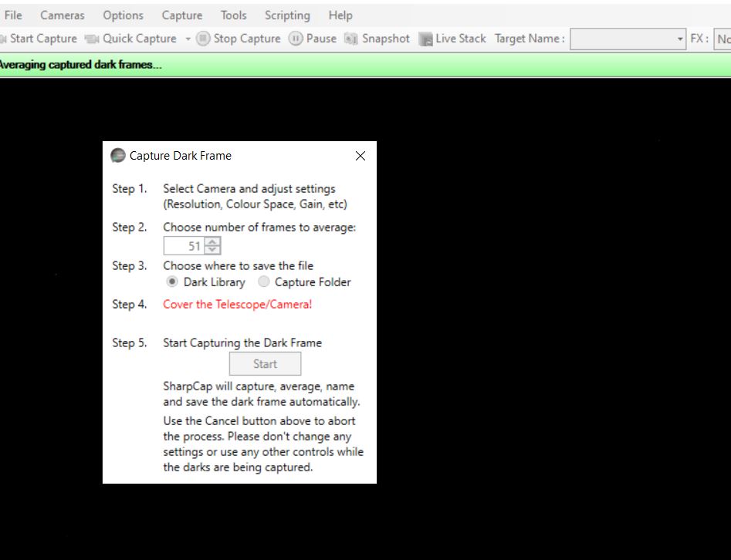This screenshot has height=560, width=731.
Task: Open the Tools menu
Action: point(234,15)
